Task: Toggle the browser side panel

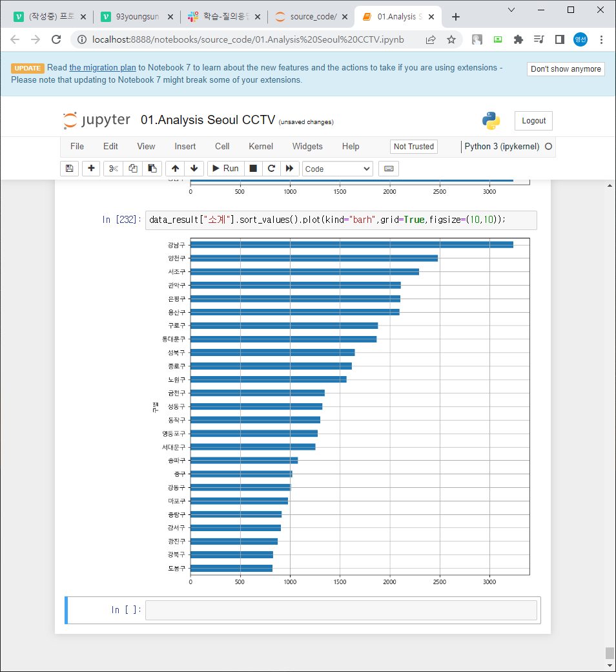Action: click(x=559, y=40)
